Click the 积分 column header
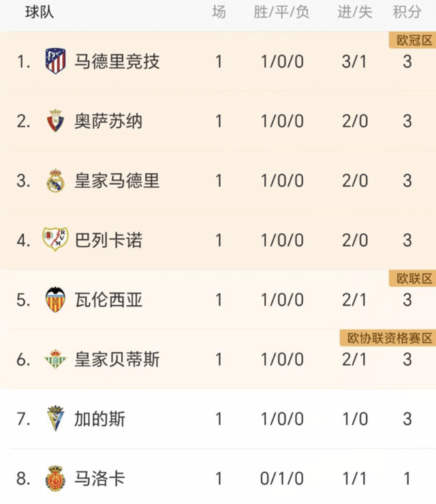This screenshot has height=504, width=436. (x=407, y=12)
